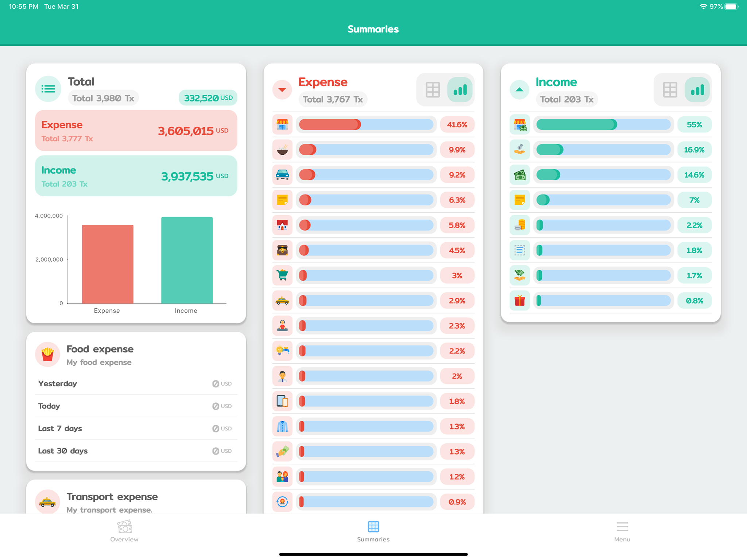Click the food bowl expense category icon

click(282, 150)
